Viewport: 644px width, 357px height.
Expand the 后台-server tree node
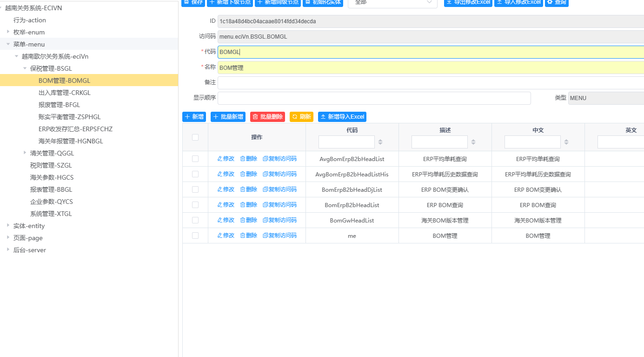[8, 249]
